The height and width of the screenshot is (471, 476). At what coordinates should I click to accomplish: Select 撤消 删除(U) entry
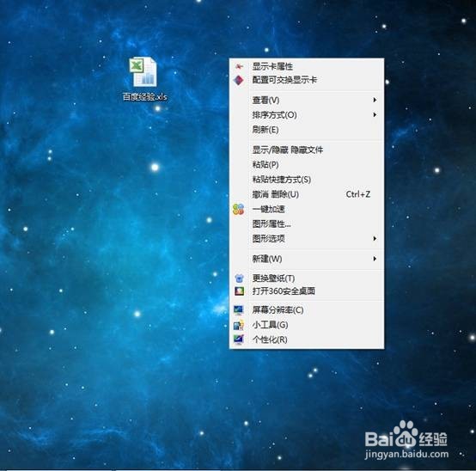click(x=307, y=194)
